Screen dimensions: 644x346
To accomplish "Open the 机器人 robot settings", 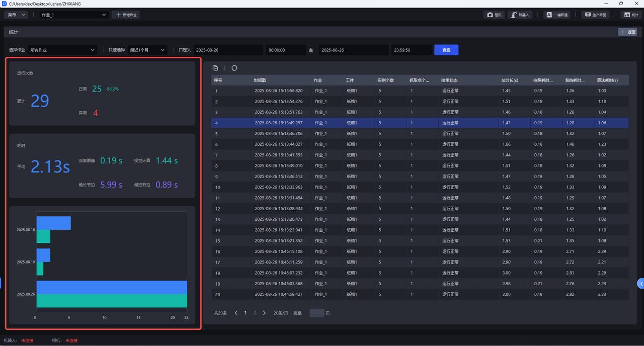I will click(519, 15).
